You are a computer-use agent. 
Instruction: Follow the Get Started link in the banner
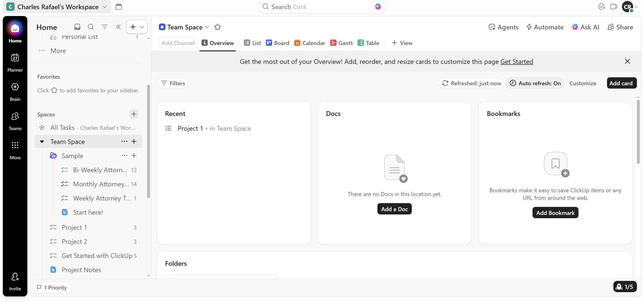click(x=516, y=62)
